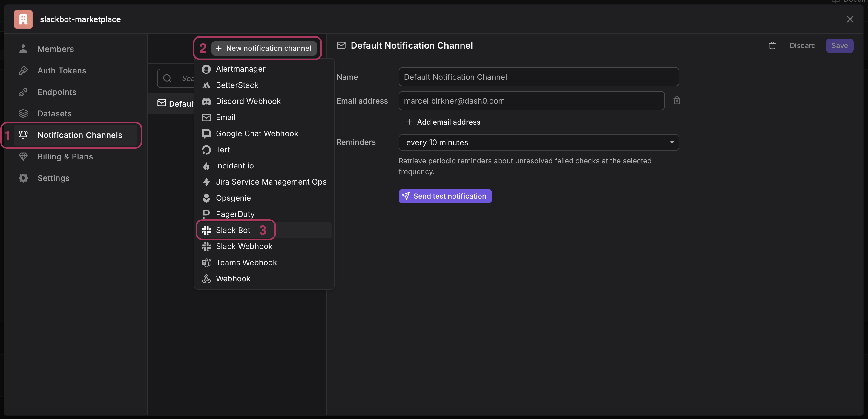Click the Discord Webhook icon
The height and width of the screenshot is (419, 868).
206,101
